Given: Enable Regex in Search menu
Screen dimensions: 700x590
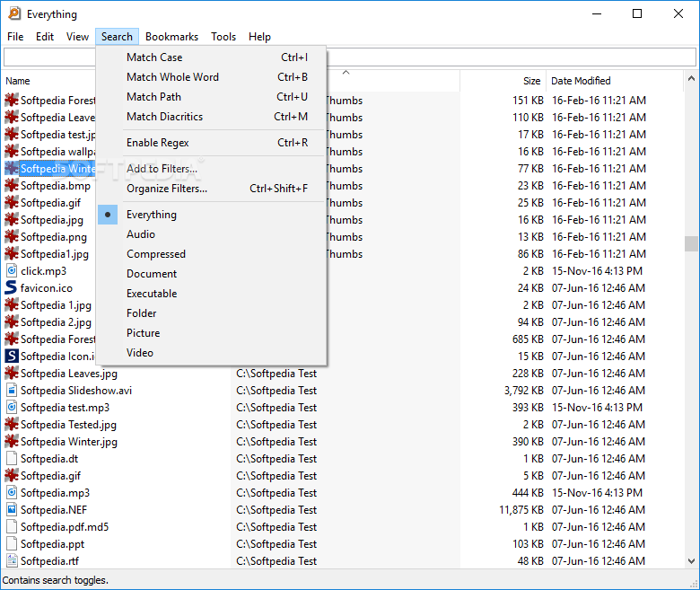Looking at the screenshot, I should tap(211, 143).
